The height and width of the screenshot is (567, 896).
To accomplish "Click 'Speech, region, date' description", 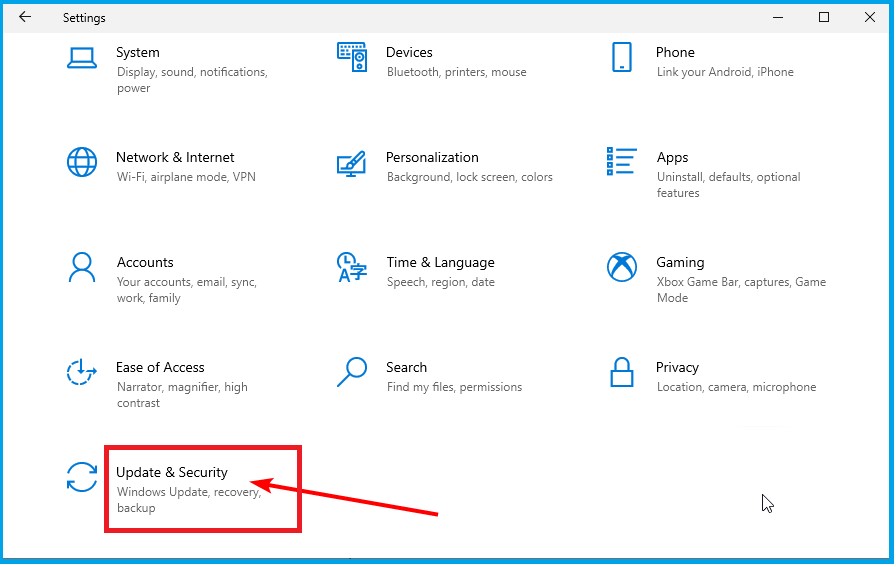I will click(x=441, y=282).
